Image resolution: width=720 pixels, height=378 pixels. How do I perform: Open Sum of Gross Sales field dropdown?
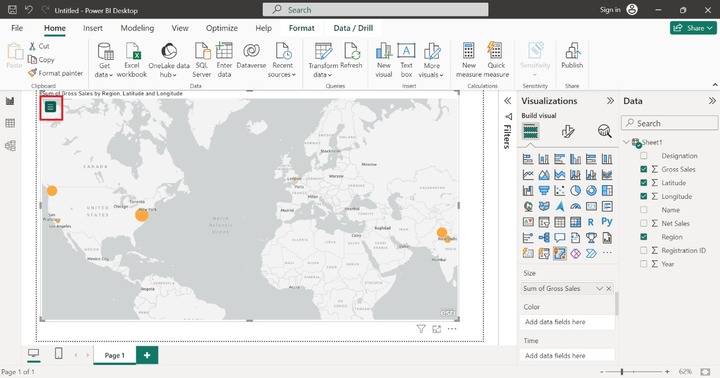pos(599,288)
